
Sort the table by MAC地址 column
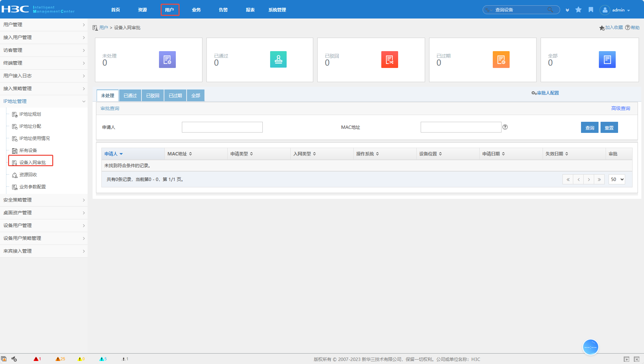pyautogui.click(x=180, y=154)
